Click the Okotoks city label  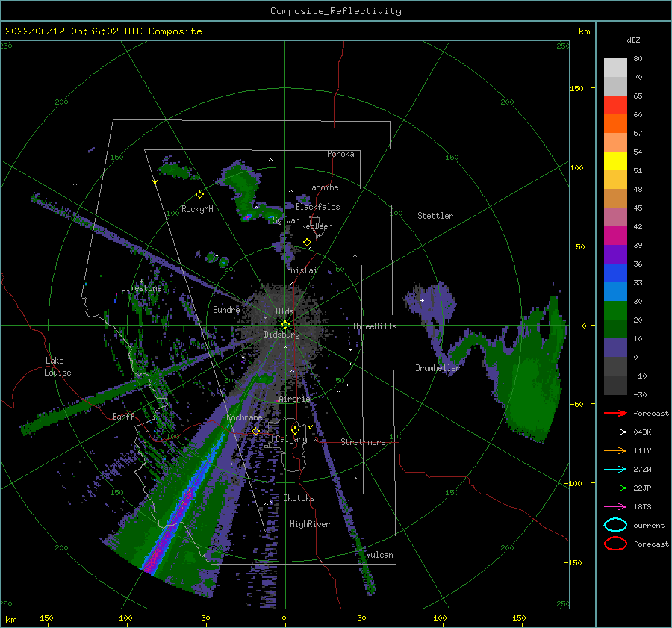click(x=299, y=498)
